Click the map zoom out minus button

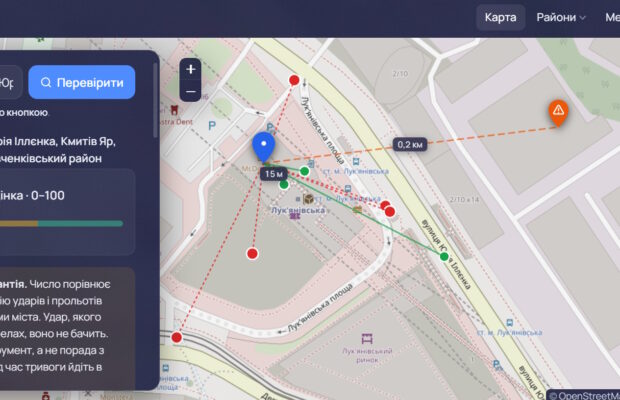191,92
